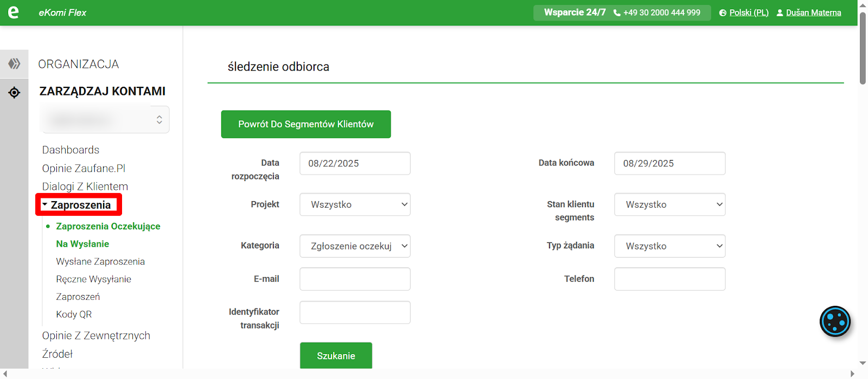Viewport: 868px width, 379px height.
Task: Open the round chat assistant widget
Action: click(x=835, y=322)
